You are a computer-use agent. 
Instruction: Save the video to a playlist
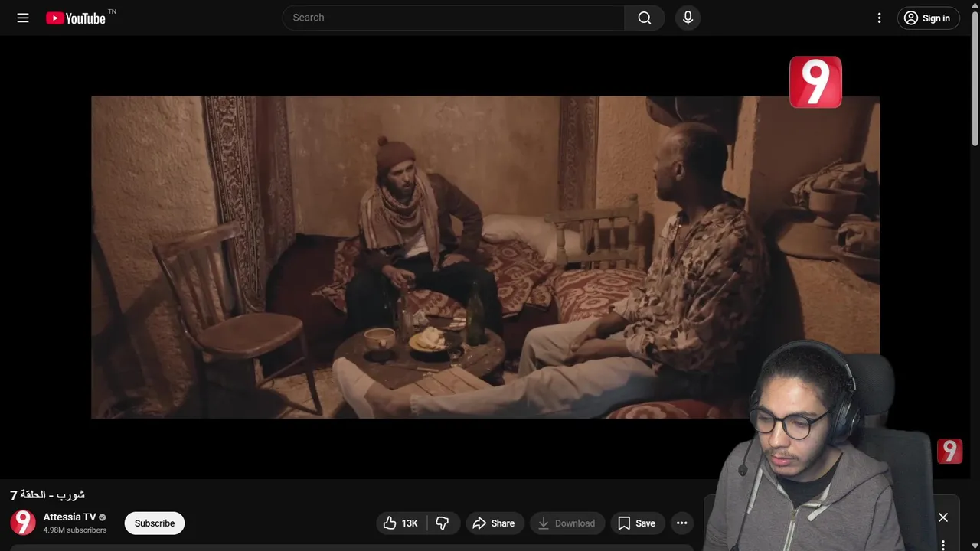click(638, 523)
